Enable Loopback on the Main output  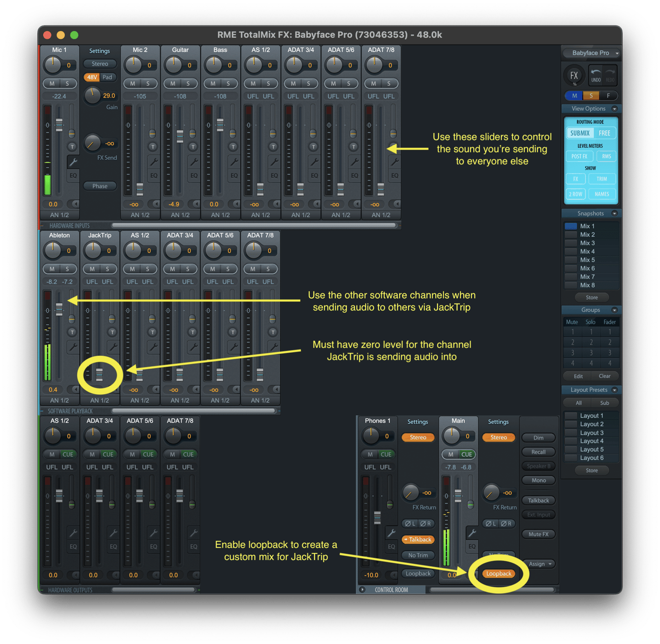point(499,574)
